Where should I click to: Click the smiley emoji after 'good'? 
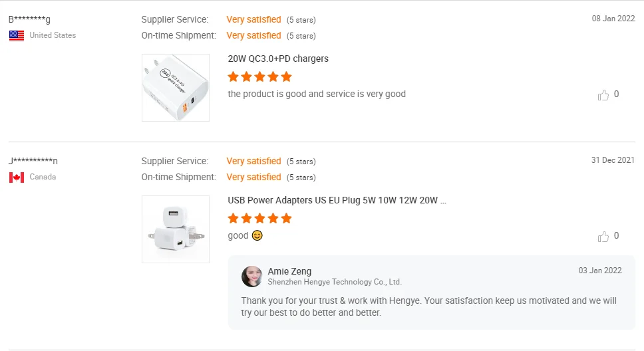click(257, 235)
